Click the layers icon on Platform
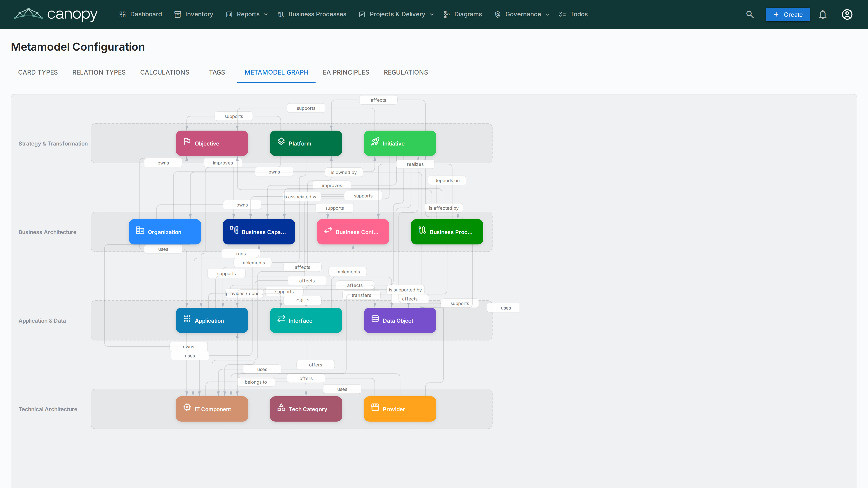This screenshot has width=868, height=488. [281, 141]
